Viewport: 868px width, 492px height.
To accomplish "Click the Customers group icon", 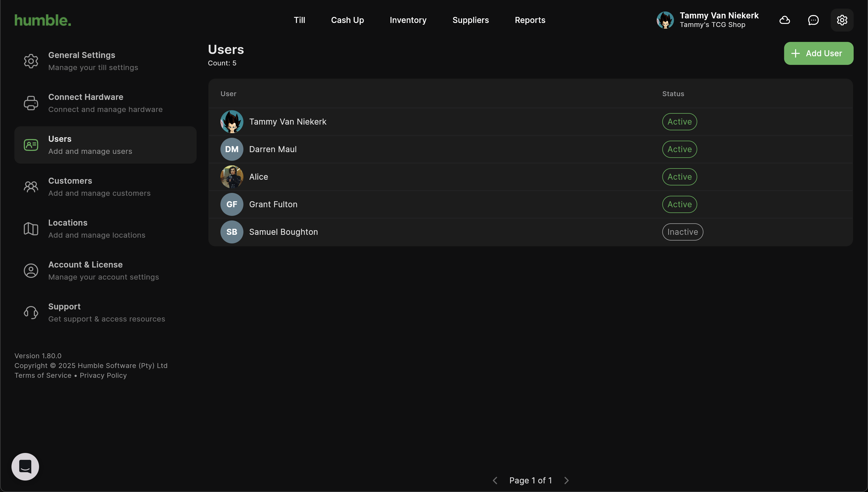I will [x=31, y=187].
